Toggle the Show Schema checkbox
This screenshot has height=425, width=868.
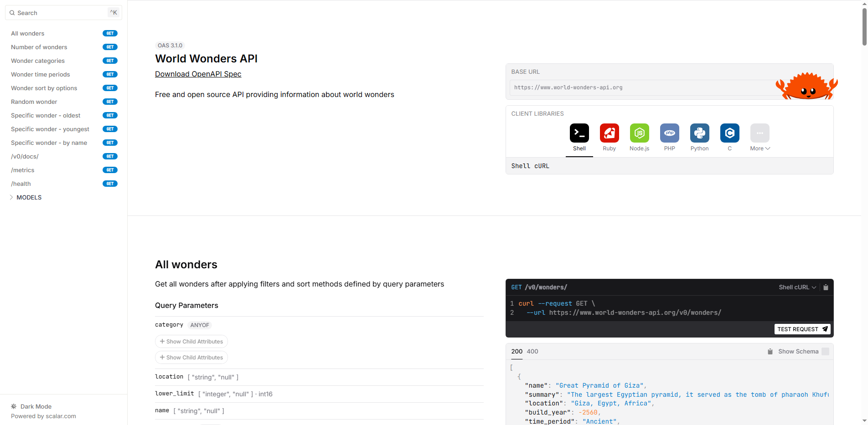pyautogui.click(x=825, y=352)
